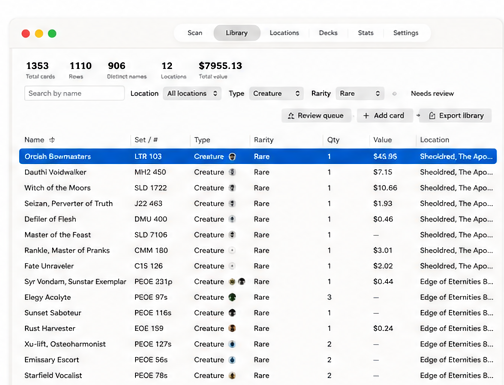This screenshot has width=504, height=385.
Task: Open the All locations dropdown
Action: 192,93
